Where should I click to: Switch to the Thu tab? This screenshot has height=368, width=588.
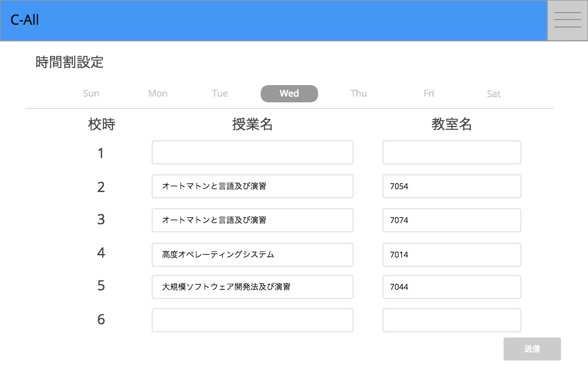(x=358, y=93)
